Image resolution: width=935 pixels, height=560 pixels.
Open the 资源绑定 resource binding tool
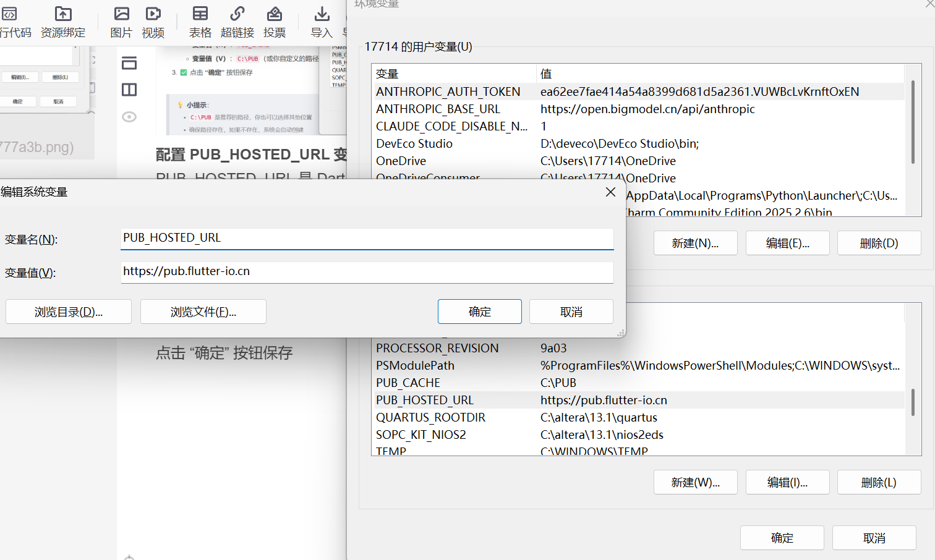[x=63, y=22]
